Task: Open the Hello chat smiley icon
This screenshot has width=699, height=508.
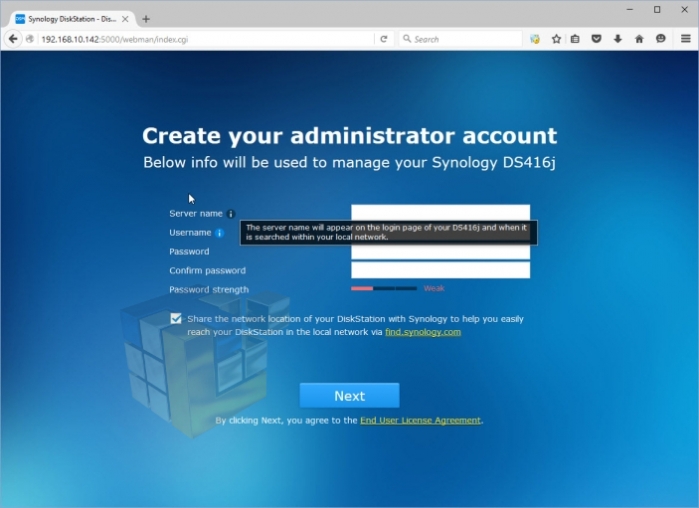Action: point(661,39)
